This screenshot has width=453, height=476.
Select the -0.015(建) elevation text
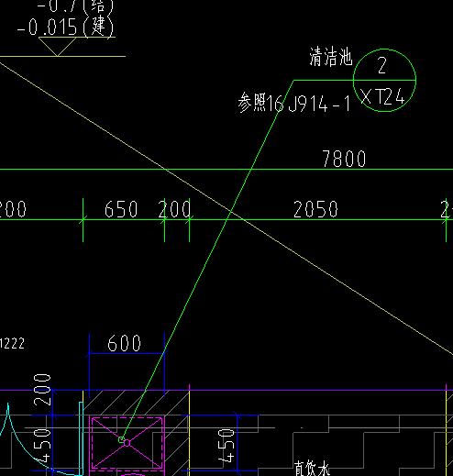click(x=65, y=27)
